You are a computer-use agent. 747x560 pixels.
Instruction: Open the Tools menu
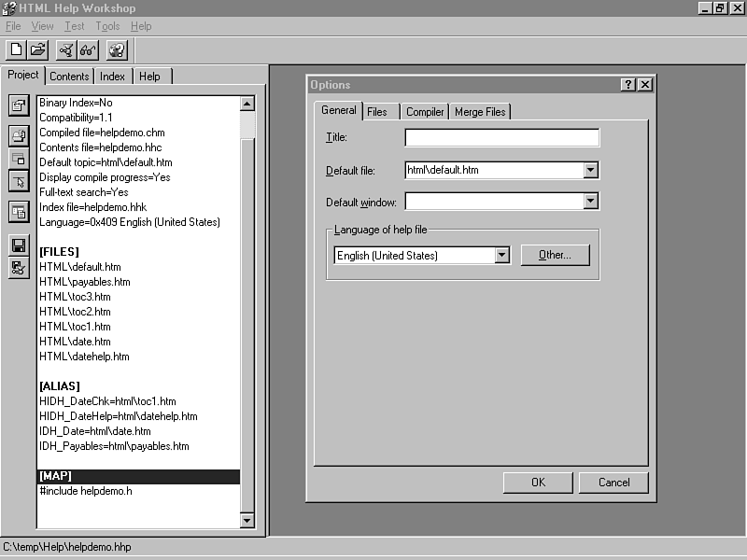point(107,26)
